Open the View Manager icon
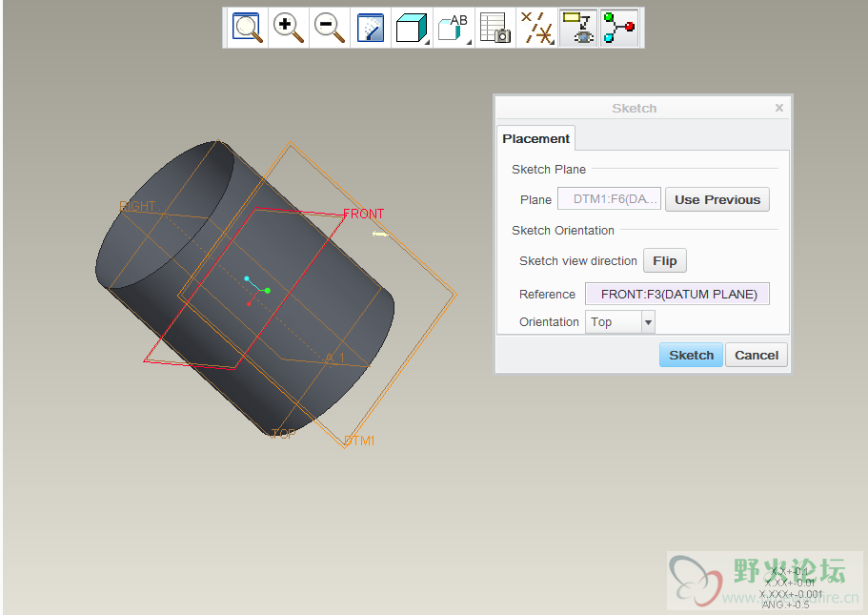 pos(495,28)
